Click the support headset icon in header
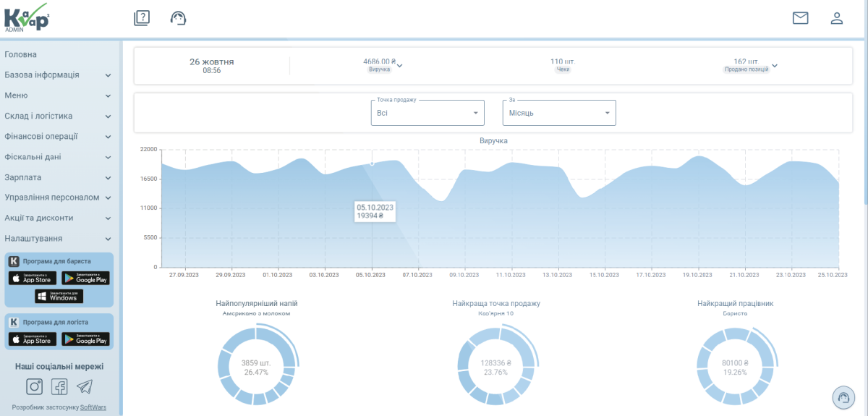The image size is (868, 416). pyautogui.click(x=178, y=18)
